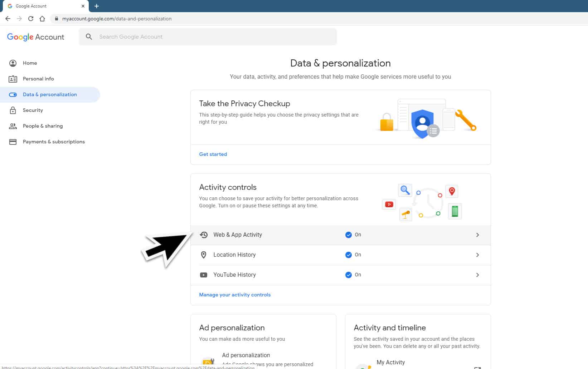588x369 pixels.
Task: Click the Payments card icon
Action: tap(13, 142)
